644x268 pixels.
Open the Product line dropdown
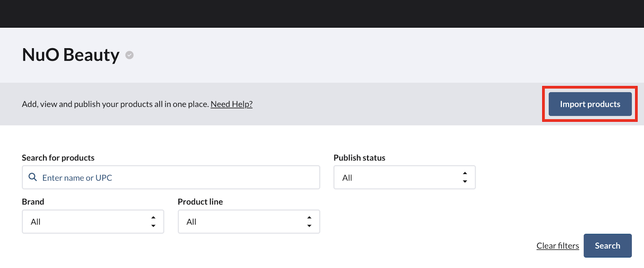coord(249,221)
